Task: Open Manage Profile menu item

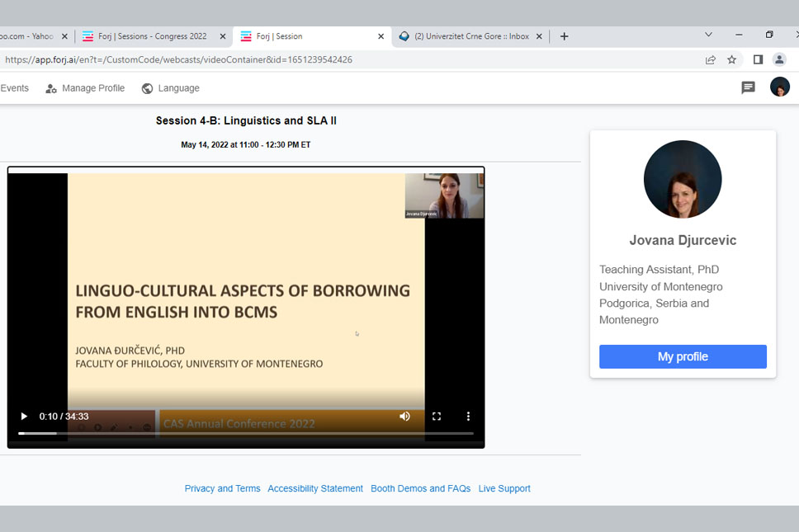Action: pyautogui.click(x=85, y=88)
